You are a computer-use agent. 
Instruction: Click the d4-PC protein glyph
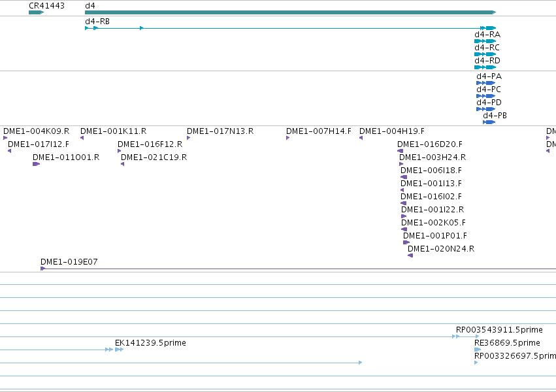coord(486,96)
